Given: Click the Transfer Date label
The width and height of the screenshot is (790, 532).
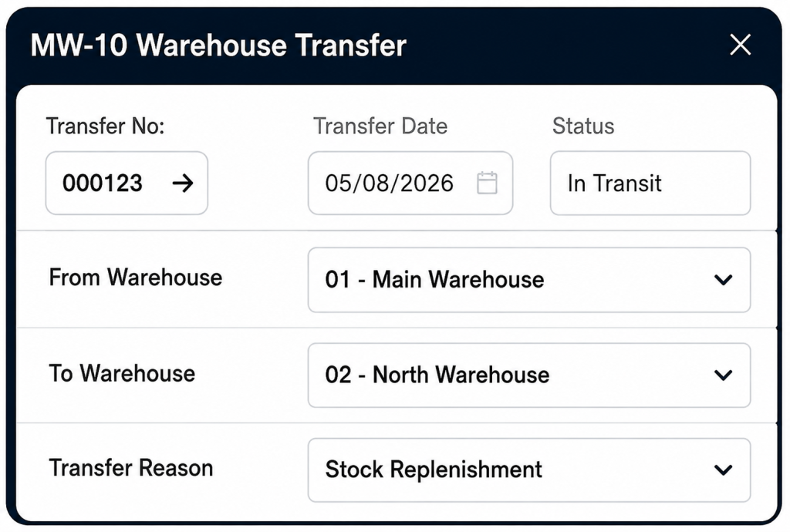Looking at the screenshot, I should pos(380,126).
